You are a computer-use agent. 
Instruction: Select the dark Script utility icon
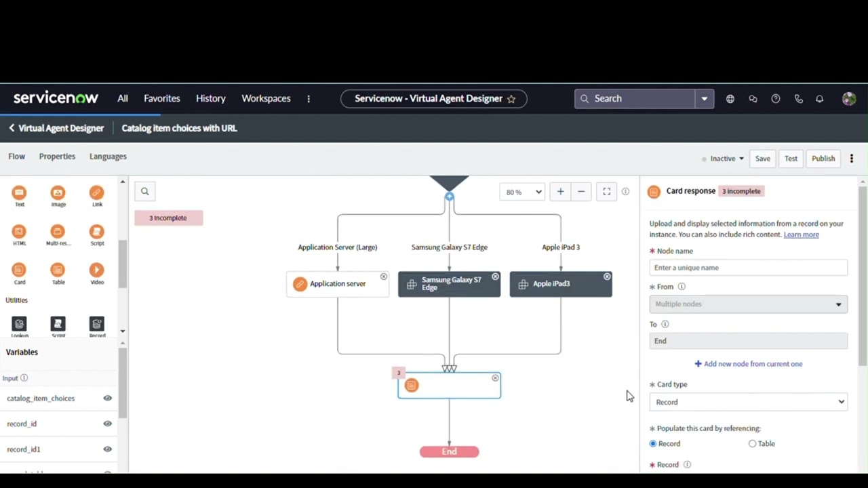point(58,324)
